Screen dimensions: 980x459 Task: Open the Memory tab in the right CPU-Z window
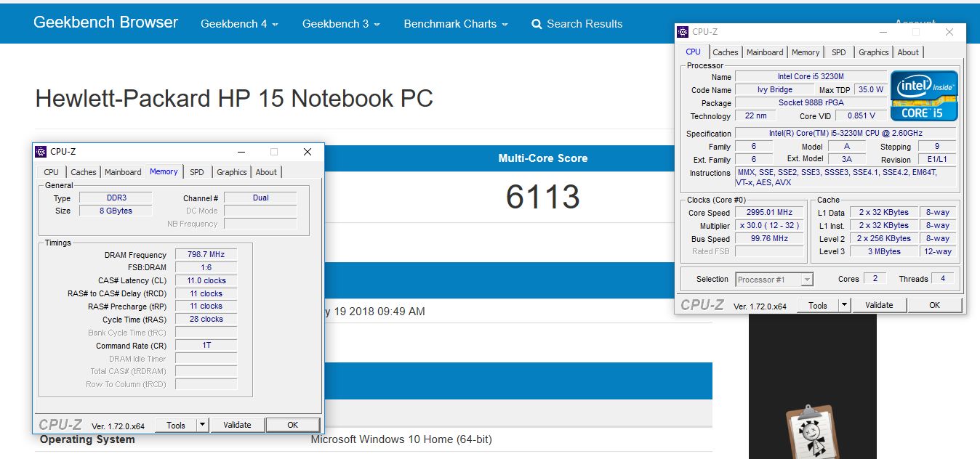click(806, 52)
